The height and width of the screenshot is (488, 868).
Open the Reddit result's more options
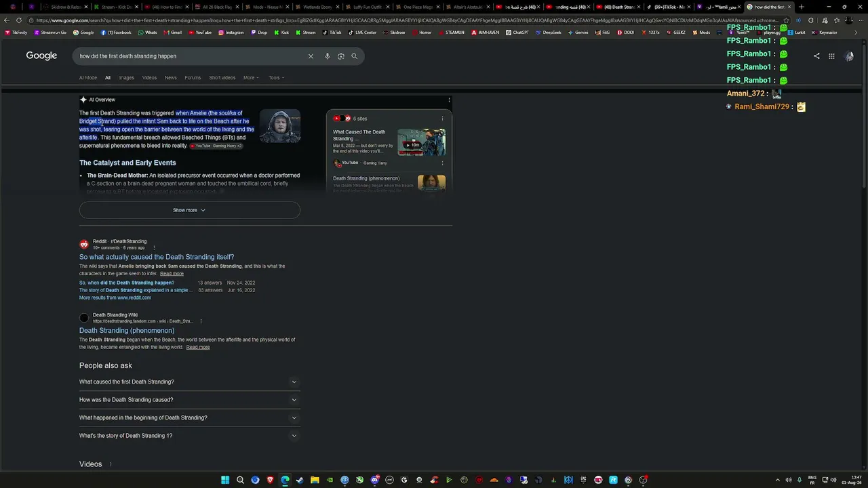click(x=154, y=247)
